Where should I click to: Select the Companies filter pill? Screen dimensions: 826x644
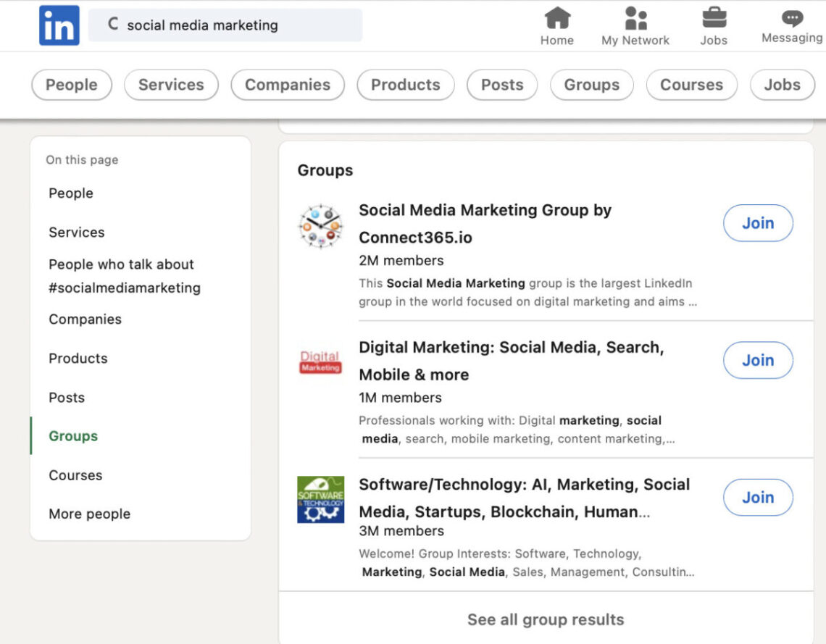tap(288, 85)
